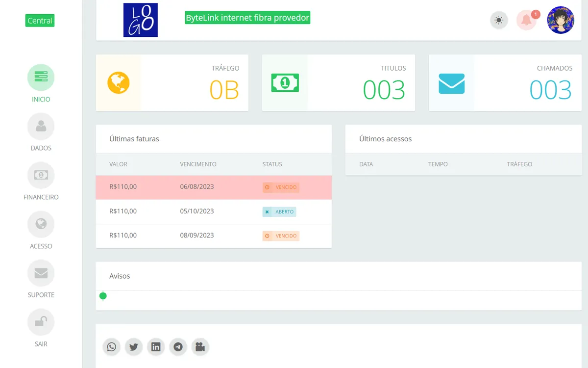The height and width of the screenshot is (368, 588).
Task: Click the blue LOGO image
Action: click(141, 20)
